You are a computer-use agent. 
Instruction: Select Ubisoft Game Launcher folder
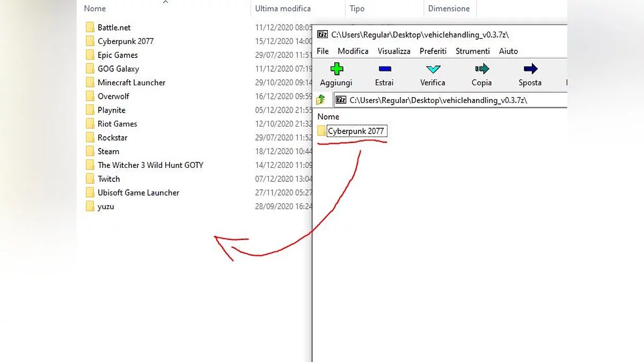(x=138, y=193)
